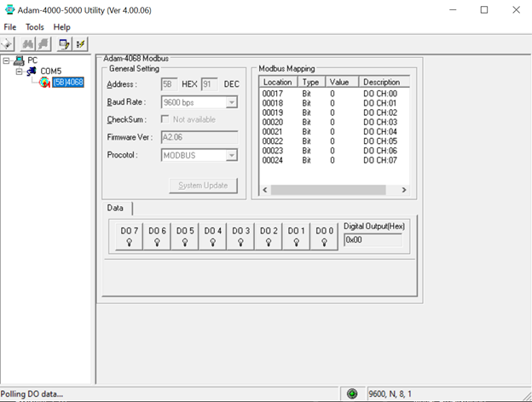532x402 pixels.
Task: Click the green status indicator in status bar
Action: point(352,393)
